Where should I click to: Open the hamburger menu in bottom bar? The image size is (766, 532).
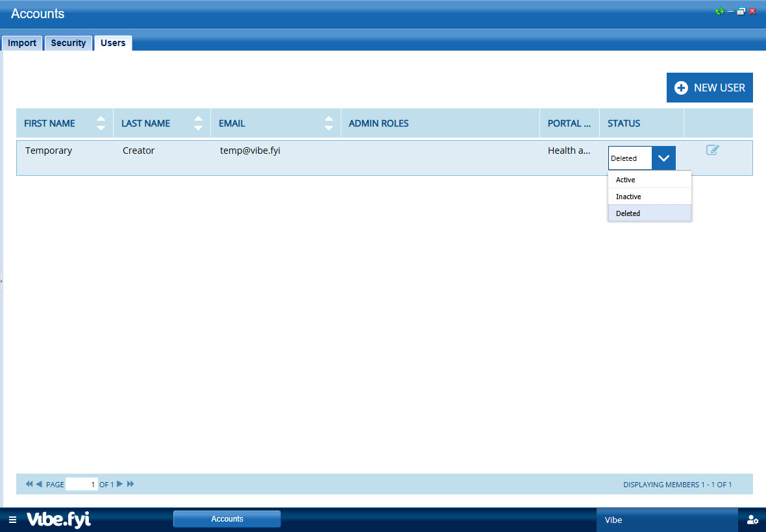[12, 520]
